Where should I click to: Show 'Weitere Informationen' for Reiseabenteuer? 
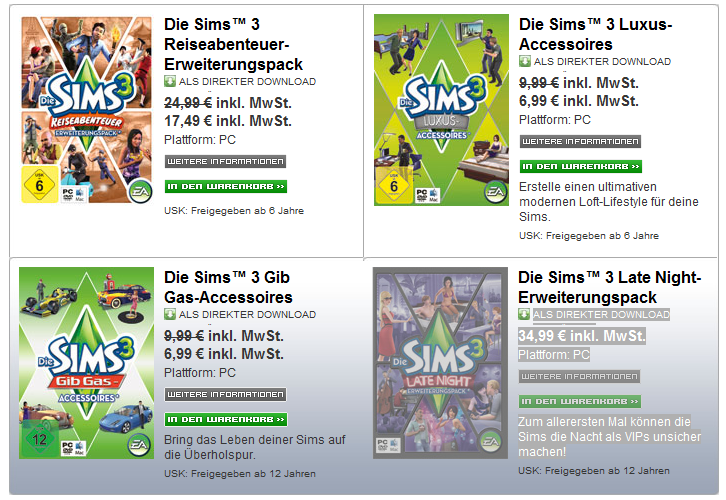click(x=226, y=161)
